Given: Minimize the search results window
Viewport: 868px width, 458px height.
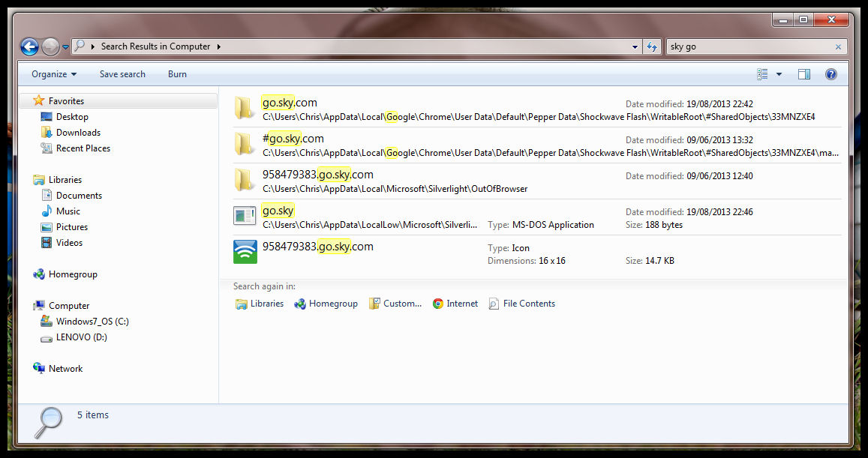Looking at the screenshot, I should coord(782,20).
